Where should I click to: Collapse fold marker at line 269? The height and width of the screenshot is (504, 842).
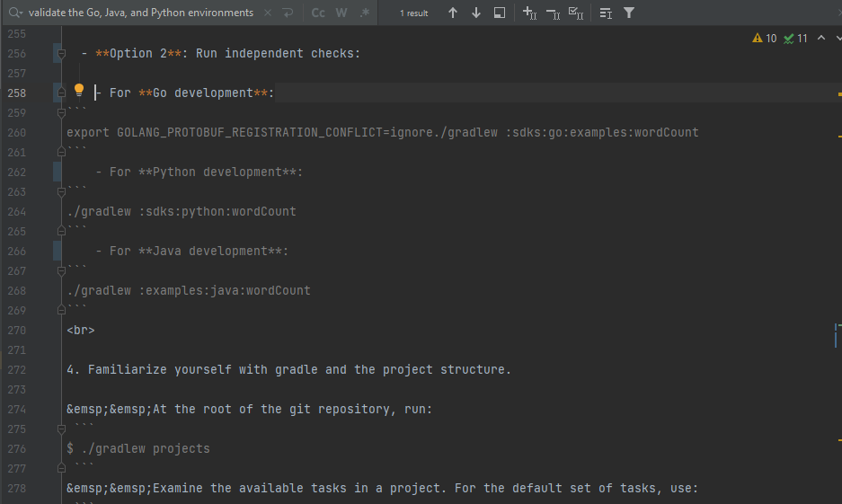61,310
